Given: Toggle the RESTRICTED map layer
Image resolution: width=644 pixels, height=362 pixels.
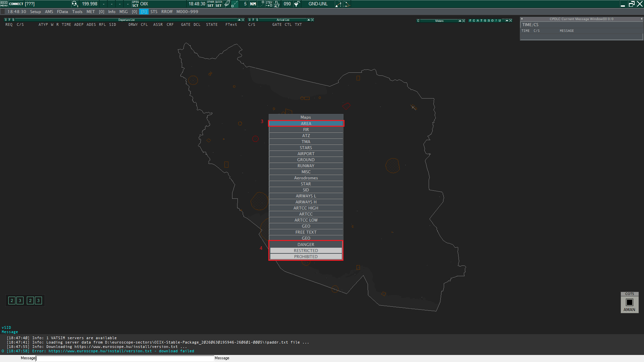Looking at the screenshot, I should point(306,251).
